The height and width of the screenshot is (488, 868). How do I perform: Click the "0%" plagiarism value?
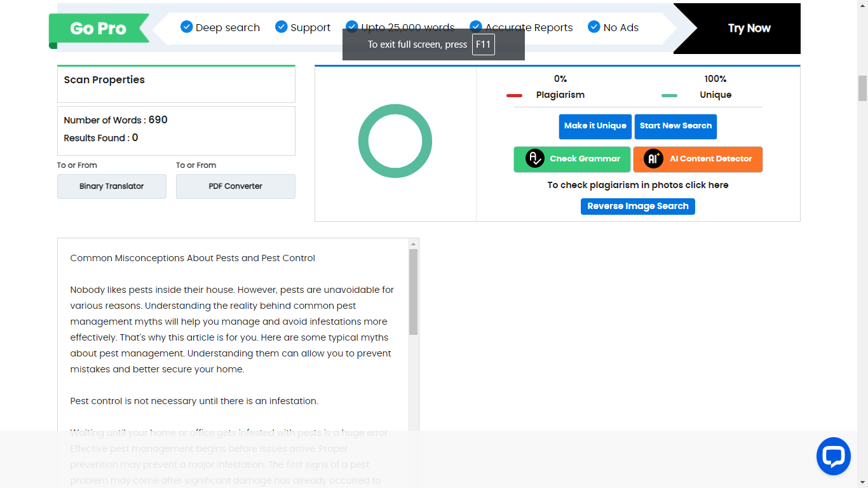tap(560, 79)
